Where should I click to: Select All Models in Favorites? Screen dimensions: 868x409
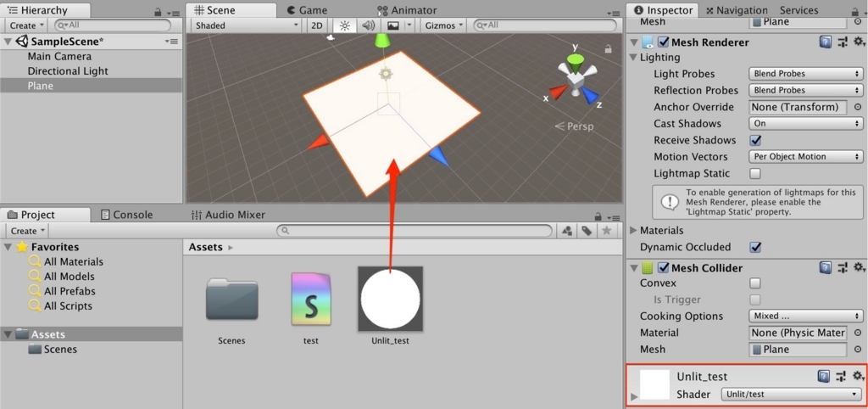point(70,276)
